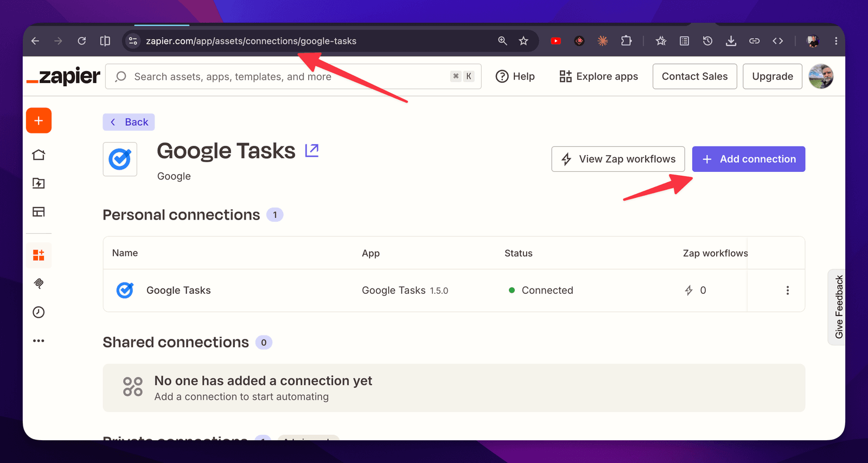Open the Zaps lightning page icon in sidebar

coord(39,183)
